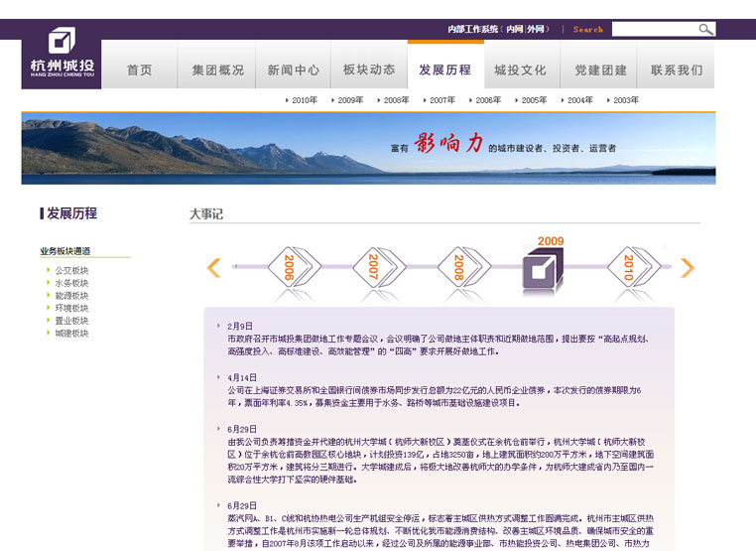Image resolution: width=756 pixels, height=551 pixels.
Task: Click the 2010年 submenu year link
Action: point(304,100)
